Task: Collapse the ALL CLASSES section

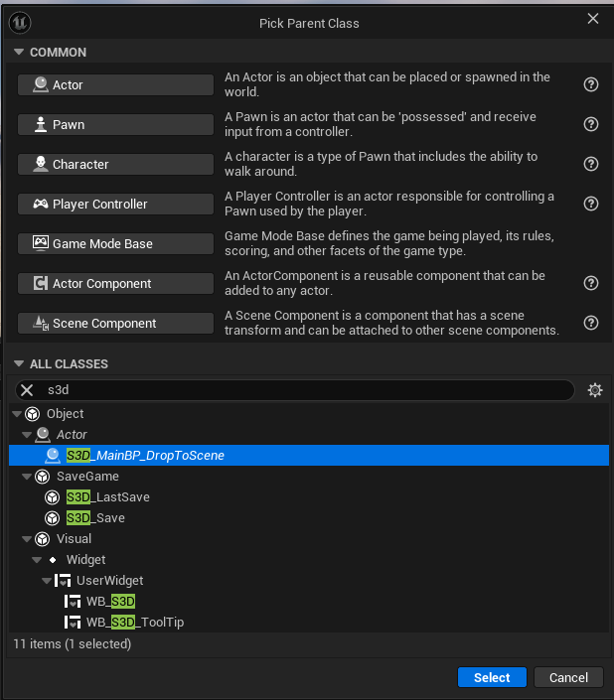Action: tap(19, 363)
